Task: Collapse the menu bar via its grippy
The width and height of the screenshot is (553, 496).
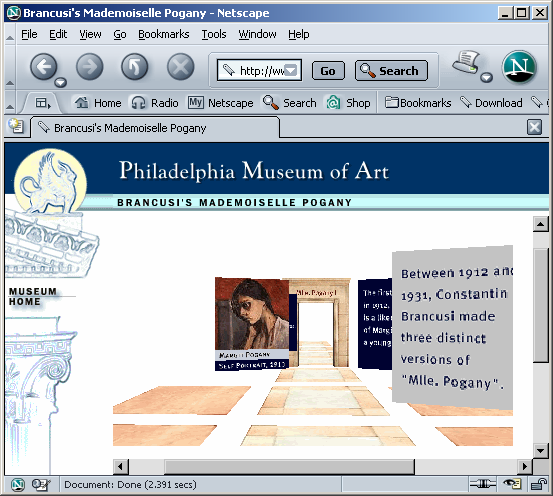Action: 10,34
